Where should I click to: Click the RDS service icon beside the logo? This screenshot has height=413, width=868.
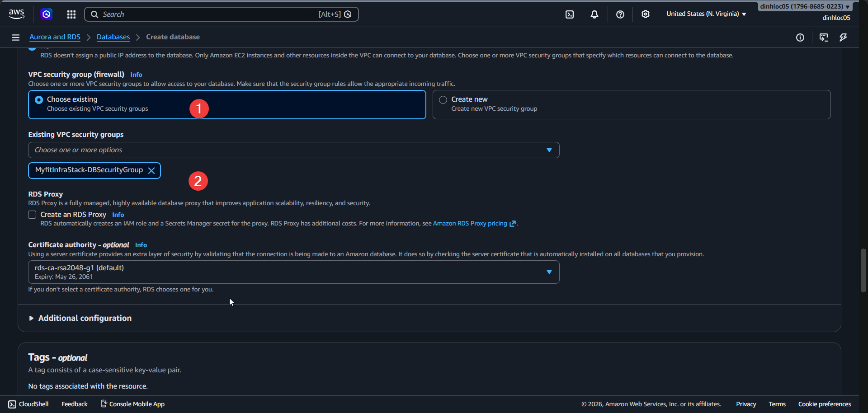pyautogui.click(x=47, y=14)
